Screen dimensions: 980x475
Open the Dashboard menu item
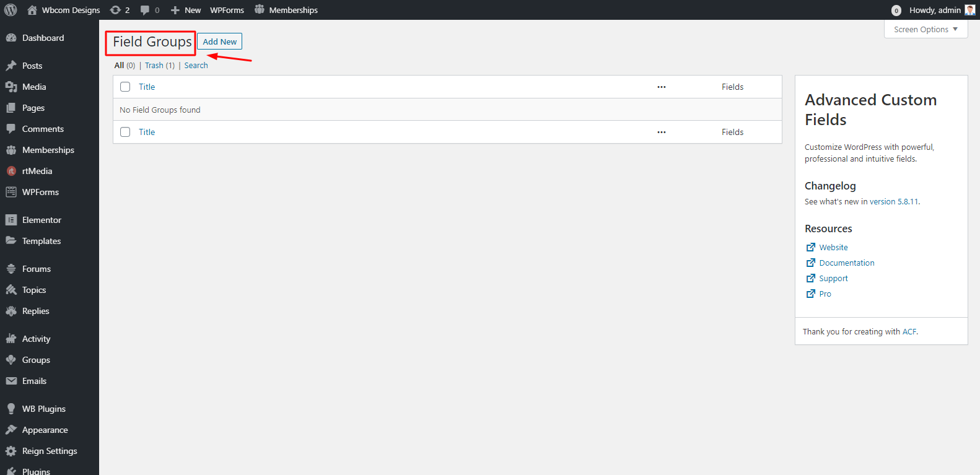click(x=50, y=38)
